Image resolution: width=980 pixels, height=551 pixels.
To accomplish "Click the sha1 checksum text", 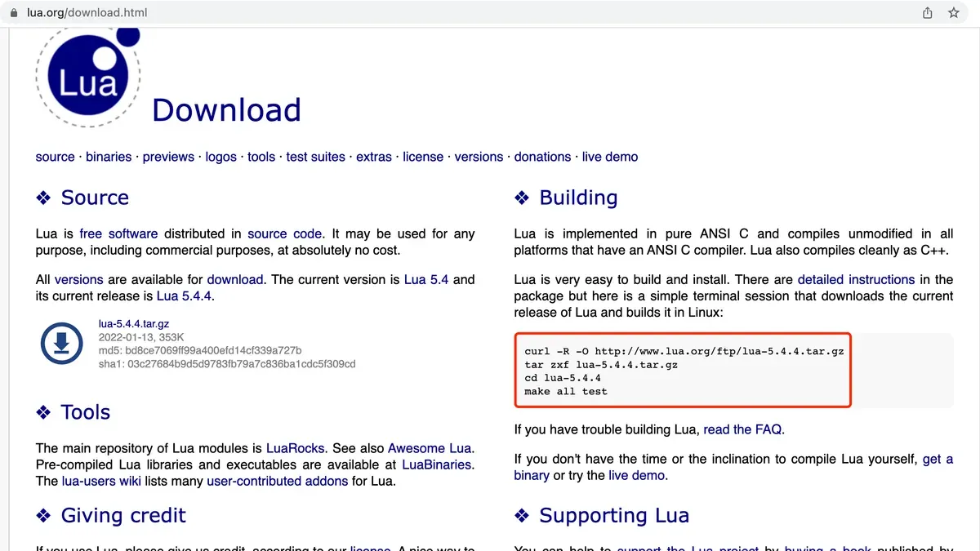I will pos(227,364).
